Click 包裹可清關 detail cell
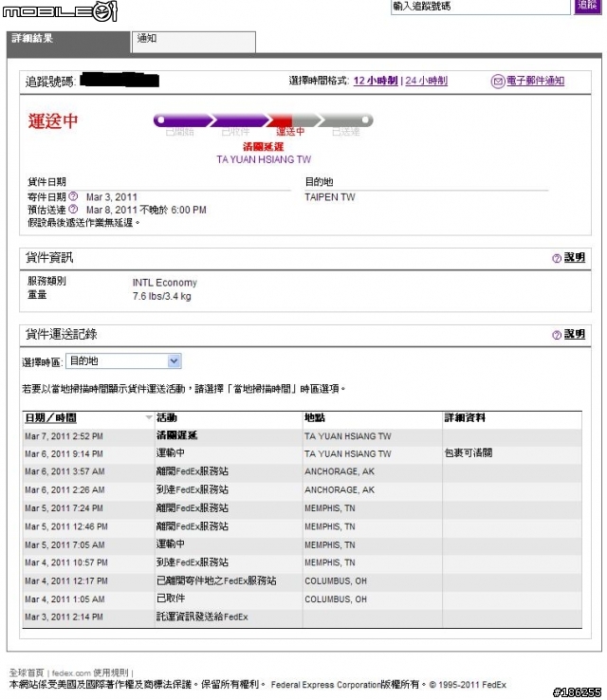 click(x=469, y=453)
